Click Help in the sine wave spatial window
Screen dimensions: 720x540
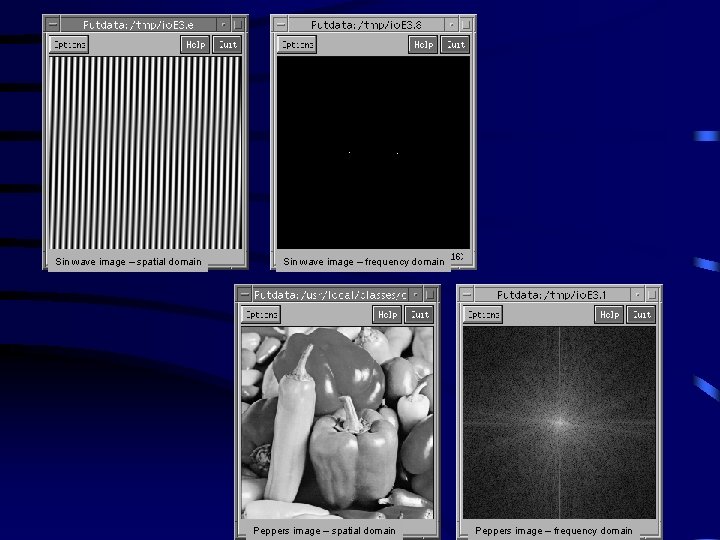(195, 45)
